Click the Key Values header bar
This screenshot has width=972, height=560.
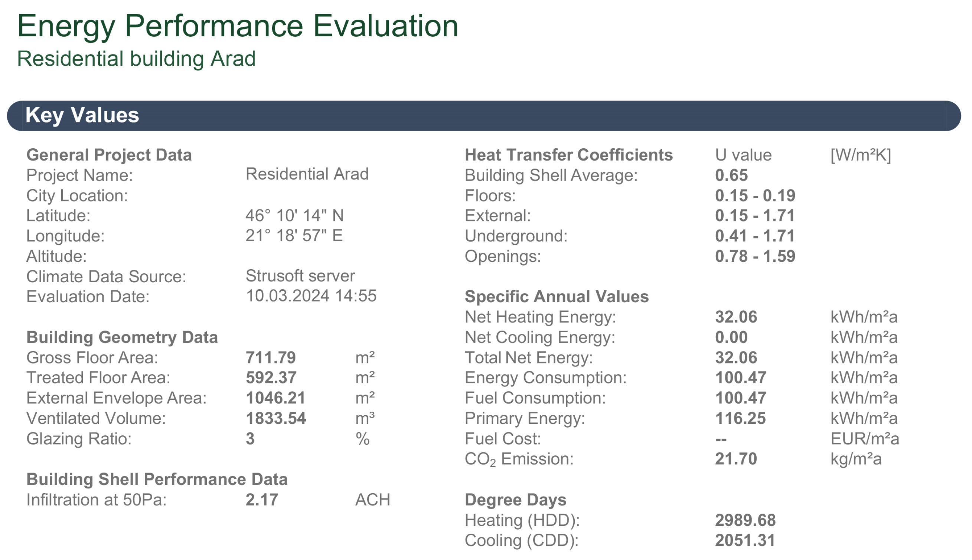pos(483,116)
